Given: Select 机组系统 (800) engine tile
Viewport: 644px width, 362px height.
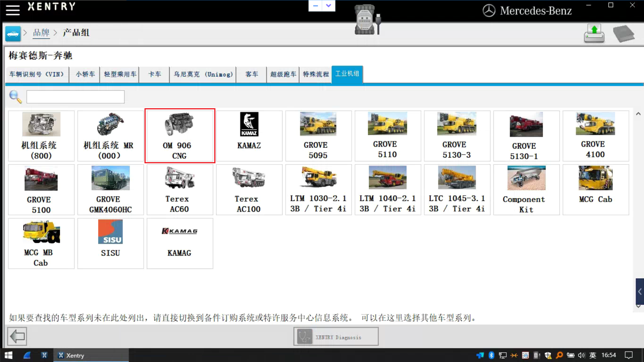Looking at the screenshot, I should [41, 136].
